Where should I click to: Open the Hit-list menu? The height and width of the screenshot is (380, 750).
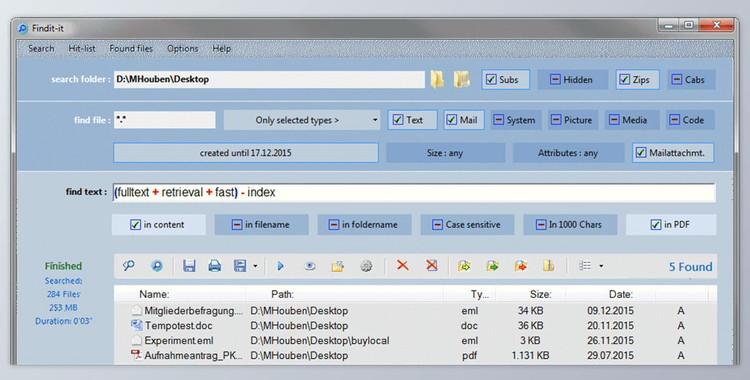[x=82, y=48]
